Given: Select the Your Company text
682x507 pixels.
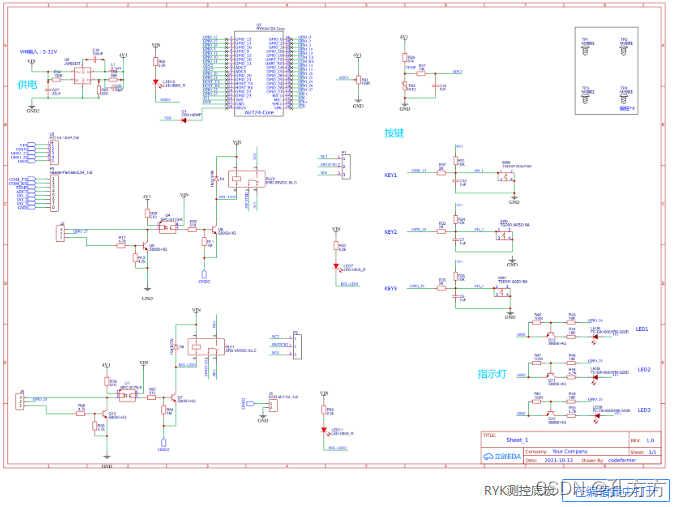Looking at the screenshot, I should [x=570, y=451].
